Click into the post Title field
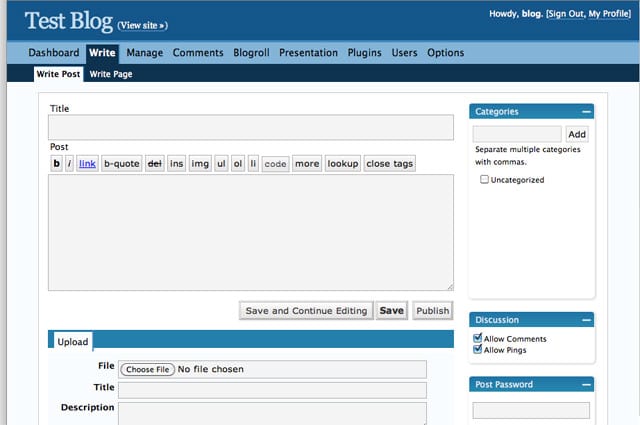 250,127
